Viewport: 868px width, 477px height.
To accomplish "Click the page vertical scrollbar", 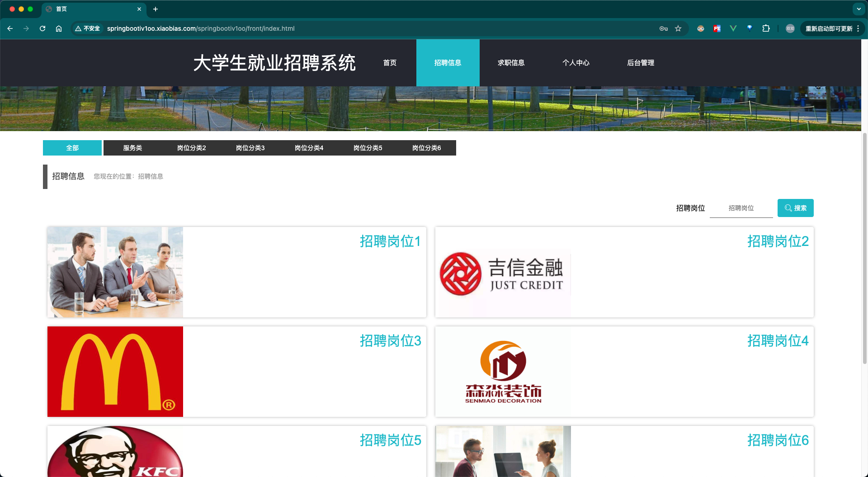I will tap(864, 248).
